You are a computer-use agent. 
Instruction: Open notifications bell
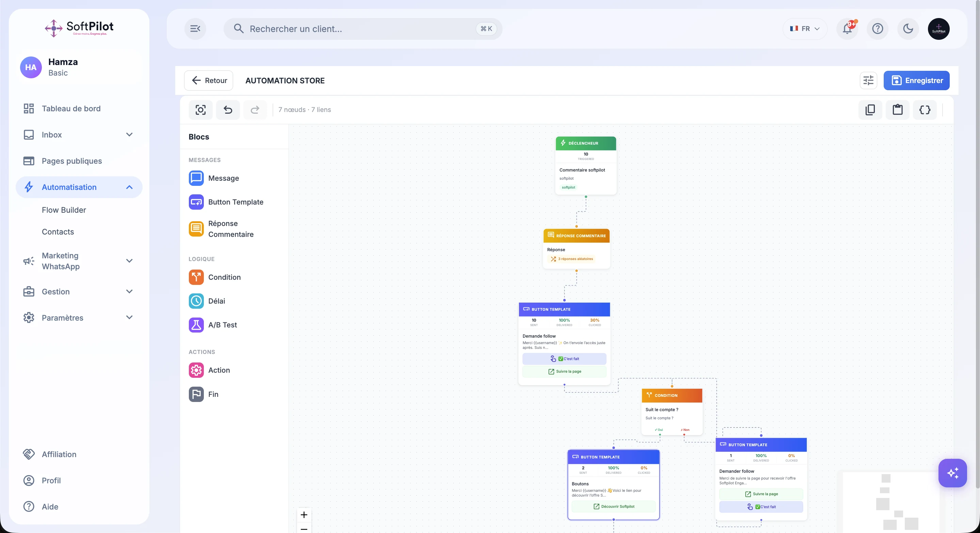tap(847, 29)
